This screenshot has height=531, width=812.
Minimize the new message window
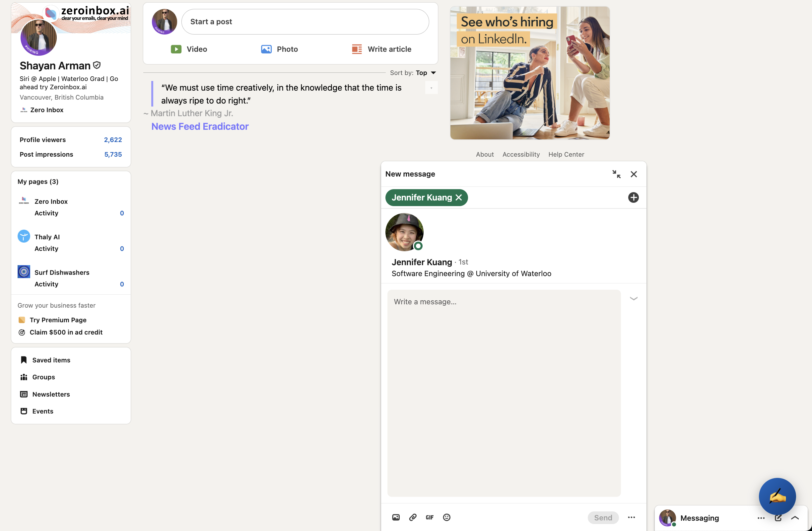coord(616,174)
